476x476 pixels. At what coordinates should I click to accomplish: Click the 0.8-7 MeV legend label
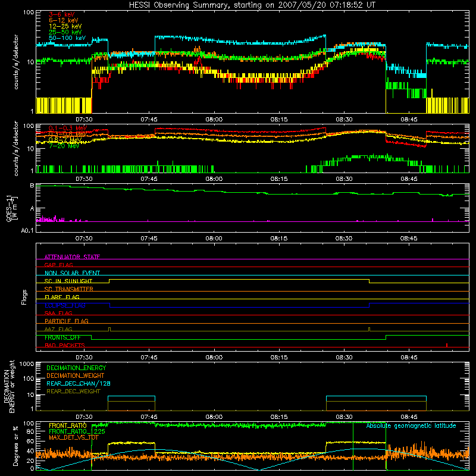click(65, 140)
